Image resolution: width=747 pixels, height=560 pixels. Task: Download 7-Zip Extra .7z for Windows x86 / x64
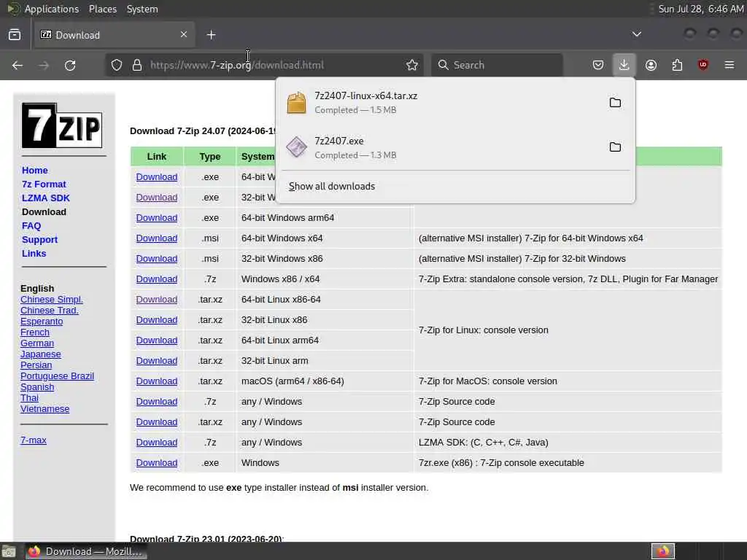pos(157,279)
